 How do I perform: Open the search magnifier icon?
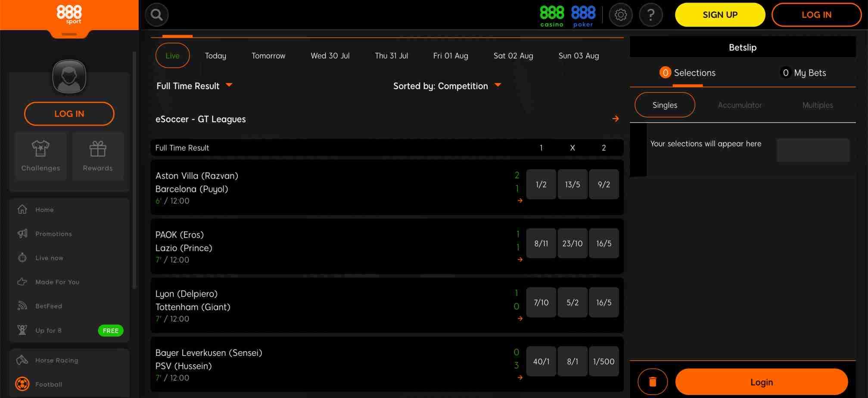coord(157,15)
